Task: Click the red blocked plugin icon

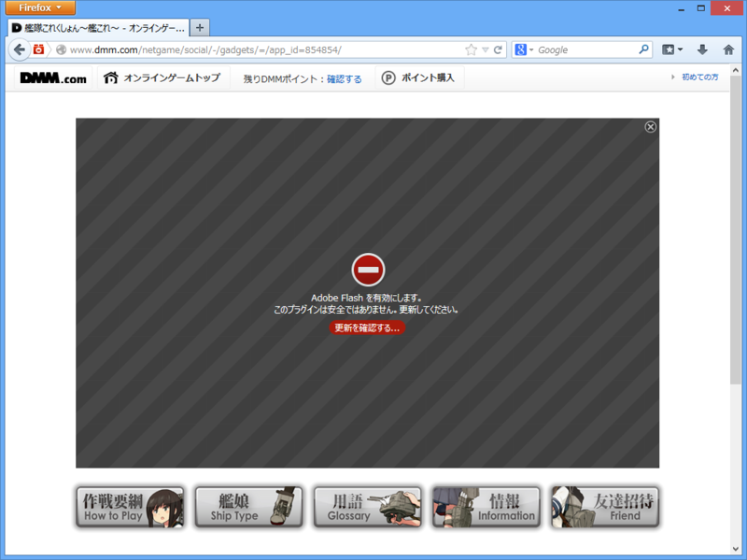Action: [368, 270]
